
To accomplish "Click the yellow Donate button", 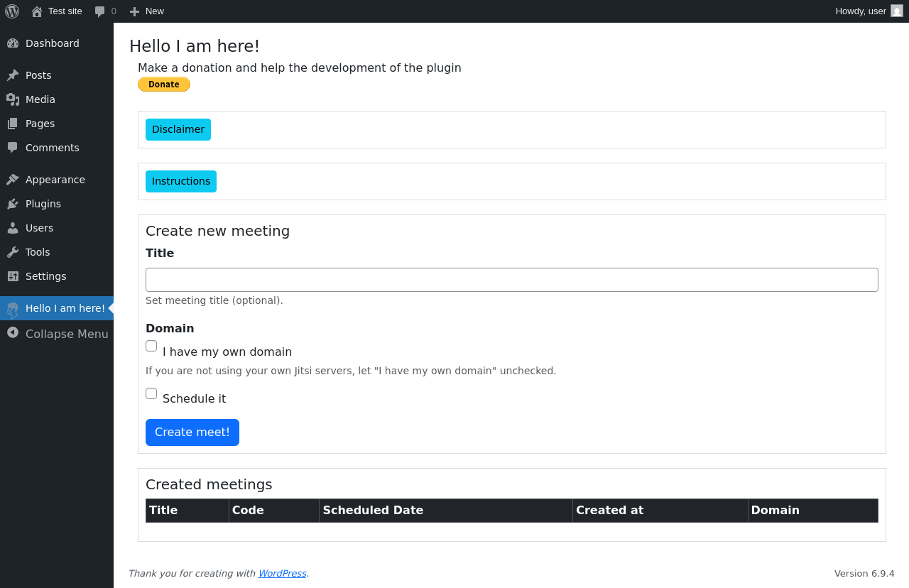I will click(164, 85).
